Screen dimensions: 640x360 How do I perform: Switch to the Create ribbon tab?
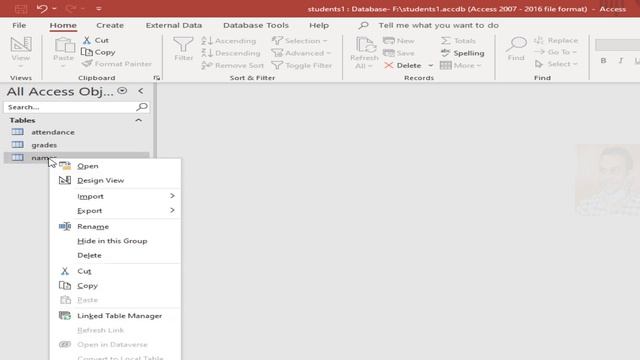click(x=110, y=25)
